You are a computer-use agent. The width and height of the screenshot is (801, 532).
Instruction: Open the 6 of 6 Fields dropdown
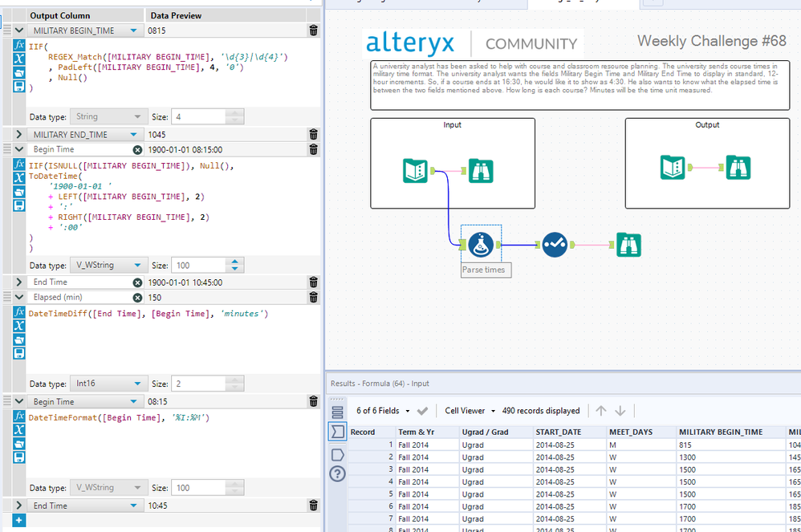[x=384, y=411]
